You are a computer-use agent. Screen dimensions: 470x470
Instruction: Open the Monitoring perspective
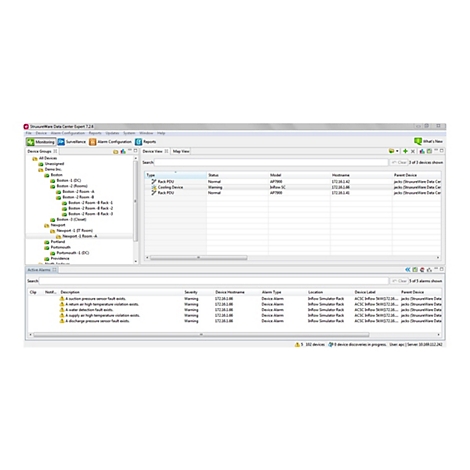pos(41,142)
